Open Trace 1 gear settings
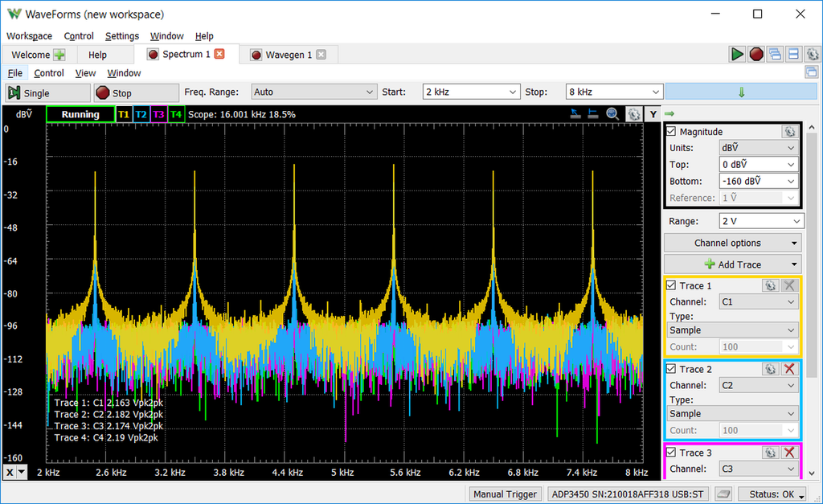 pyautogui.click(x=770, y=285)
